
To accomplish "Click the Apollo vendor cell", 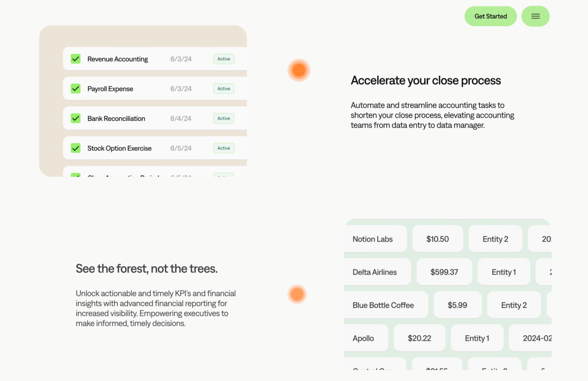I will [x=366, y=338].
